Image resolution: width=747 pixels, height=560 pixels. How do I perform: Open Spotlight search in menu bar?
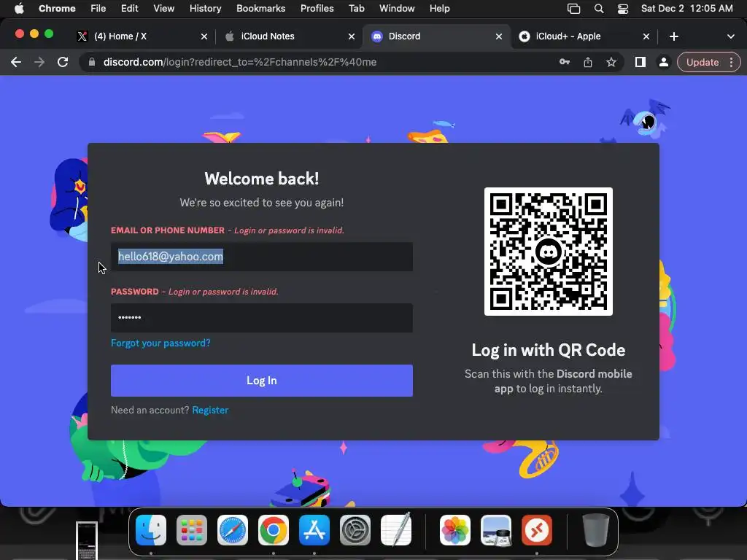[599, 9]
